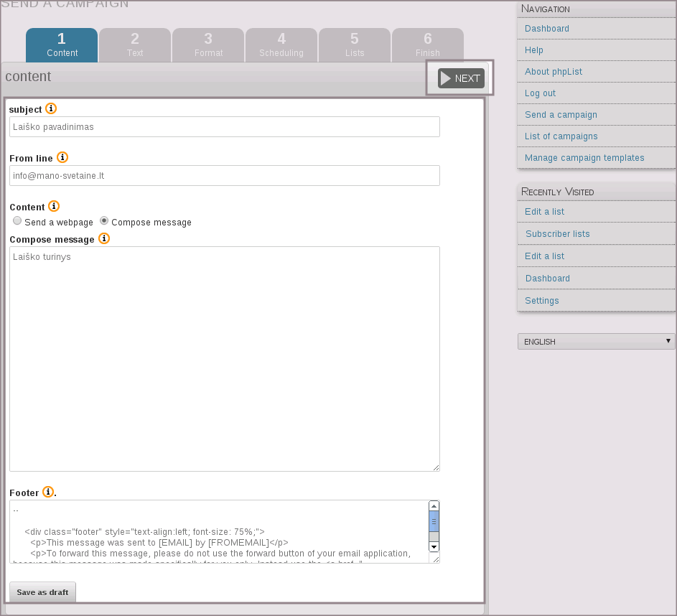Focus the subject input field
The image size is (677, 616).
(x=224, y=127)
